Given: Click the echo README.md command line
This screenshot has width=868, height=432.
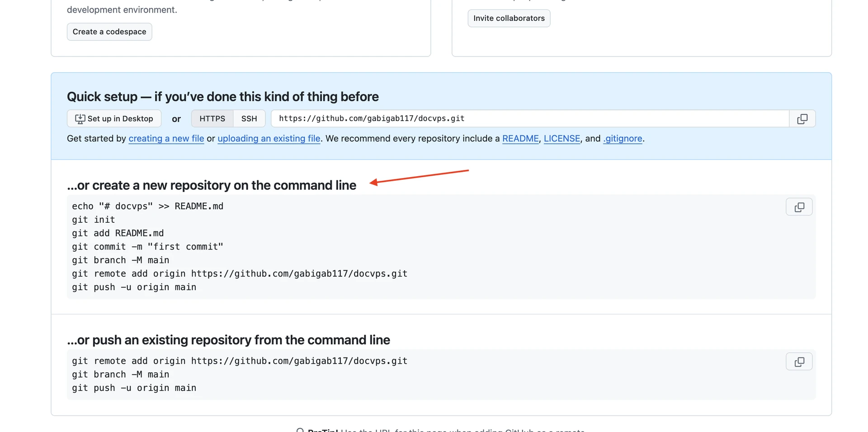Looking at the screenshot, I should [147, 207].
